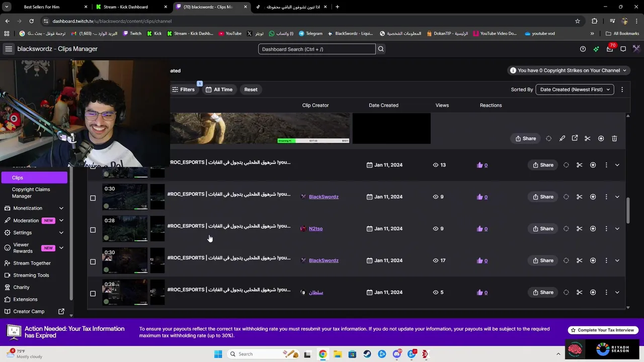This screenshot has height=362, width=644.
Task: Click Share in the expanded clip row
Action: (x=526, y=138)
